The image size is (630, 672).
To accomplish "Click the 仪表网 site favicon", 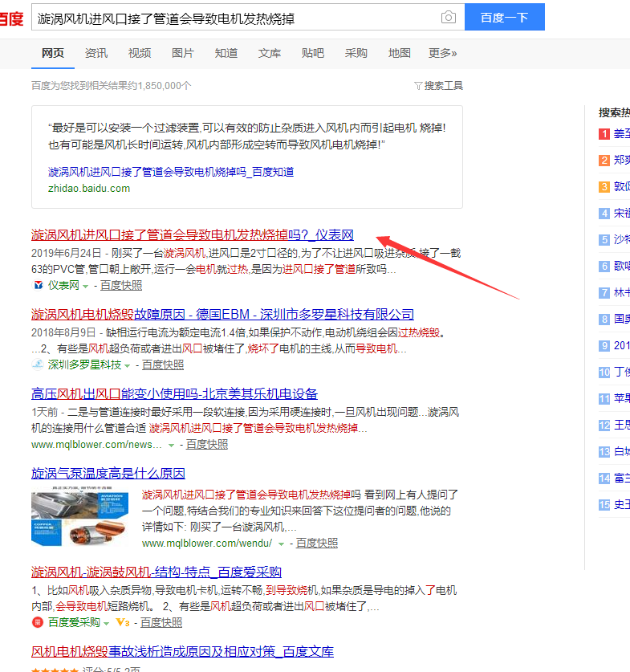I will (38, 285).
